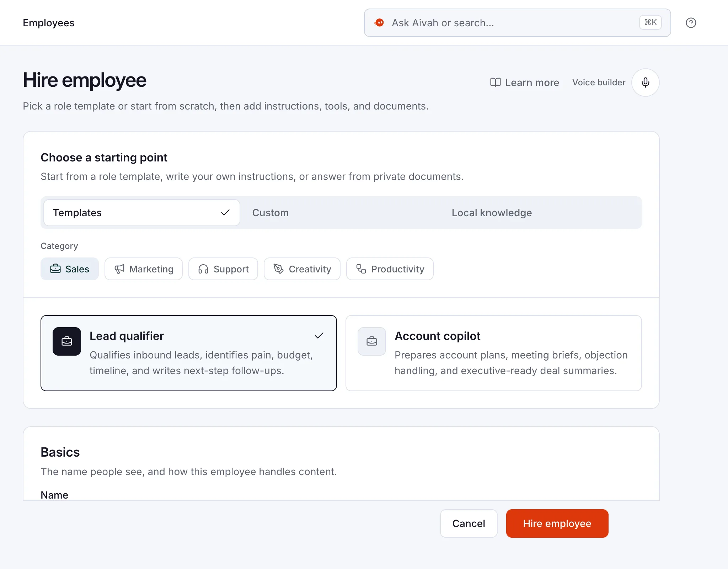
Task: Click the Lead qualifier briefcase icon
Action: (67, 341)
